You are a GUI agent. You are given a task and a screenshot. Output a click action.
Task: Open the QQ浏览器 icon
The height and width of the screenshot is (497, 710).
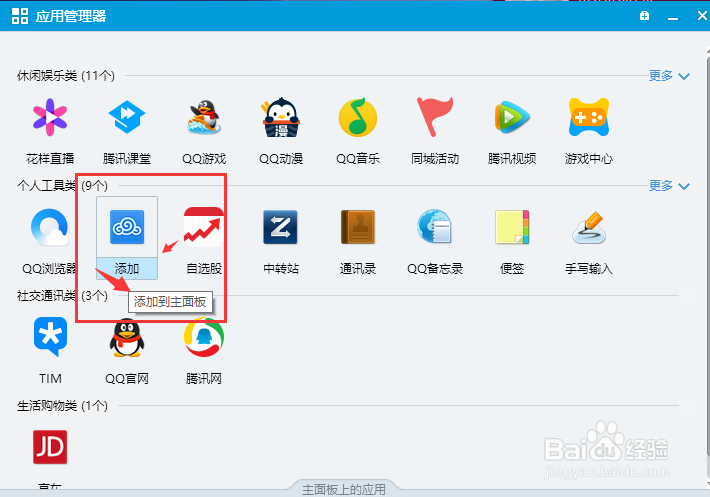(50, 227)
